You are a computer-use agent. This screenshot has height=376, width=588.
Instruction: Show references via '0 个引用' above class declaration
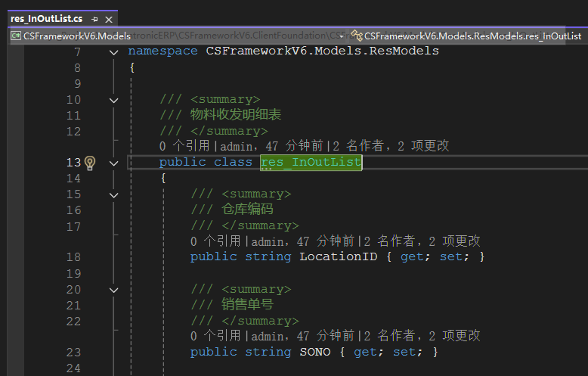[x=185, y=146]
